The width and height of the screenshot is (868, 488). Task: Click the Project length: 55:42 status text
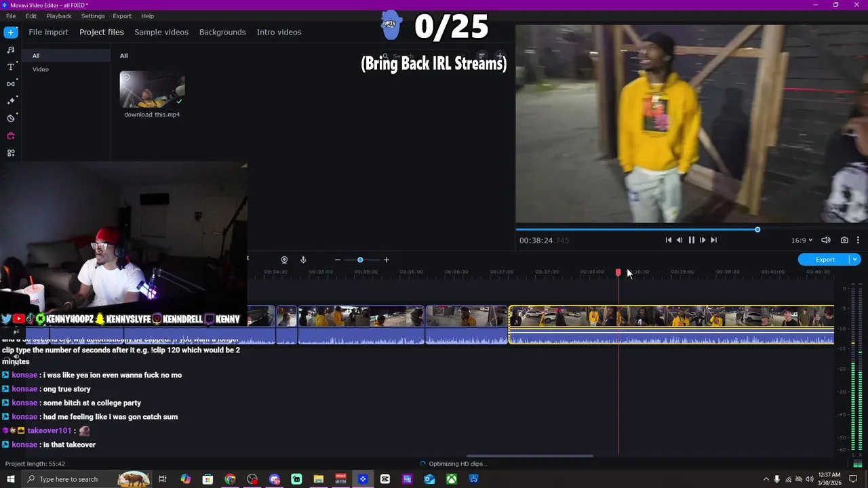point(35,464)
